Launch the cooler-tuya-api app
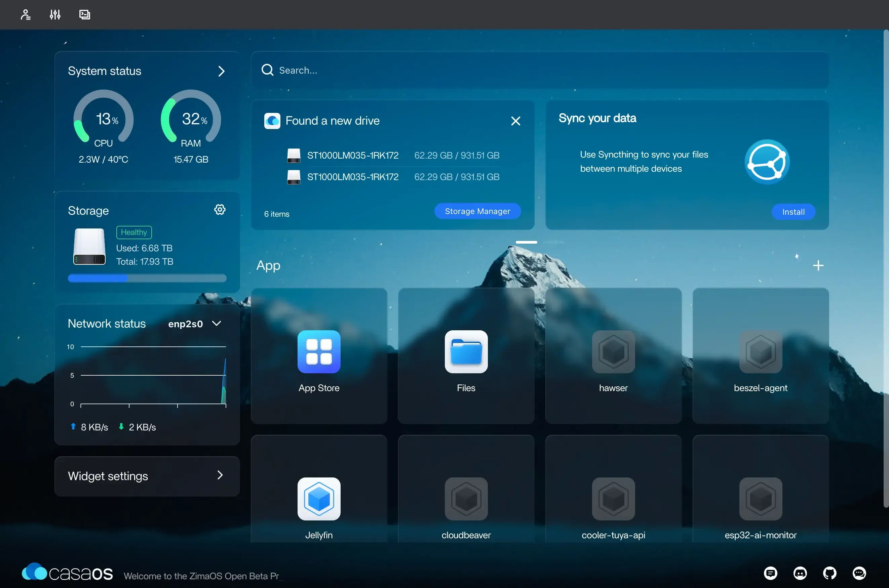This screenshot has width=889, height=588. pos(614,499)
